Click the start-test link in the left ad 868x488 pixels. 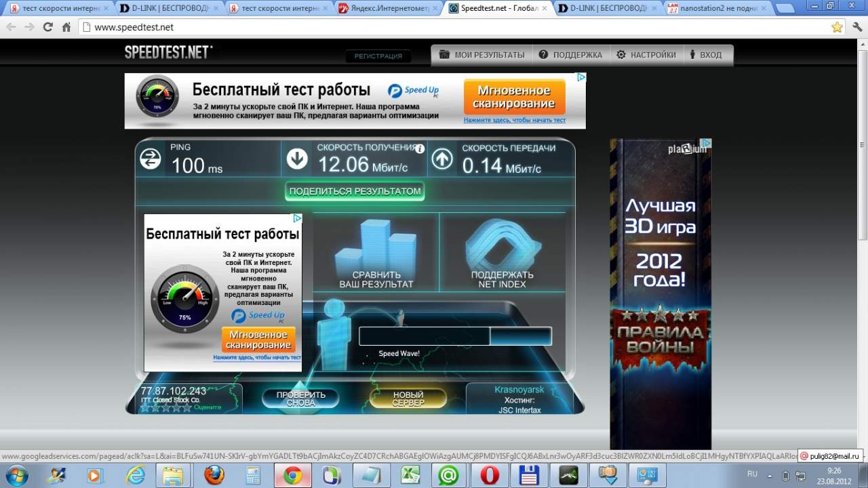coord(257,357)
